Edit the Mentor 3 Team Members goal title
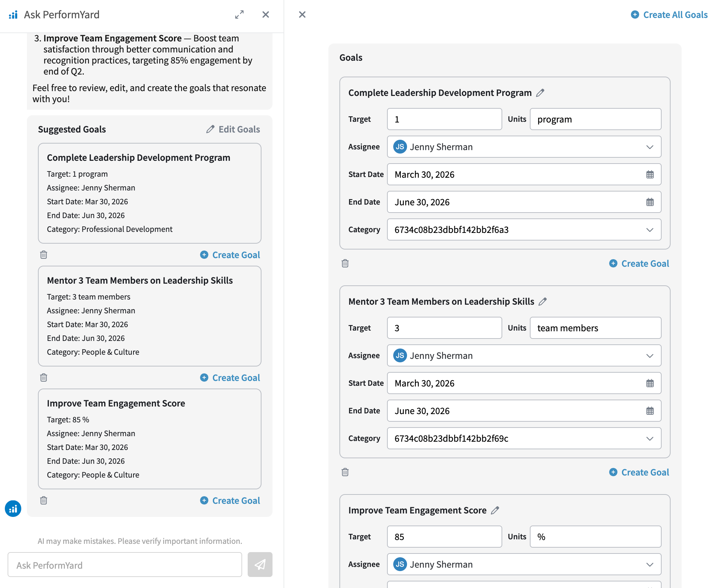Image resolution: width=723 pixels, height=588 pixels. [543, 302]
